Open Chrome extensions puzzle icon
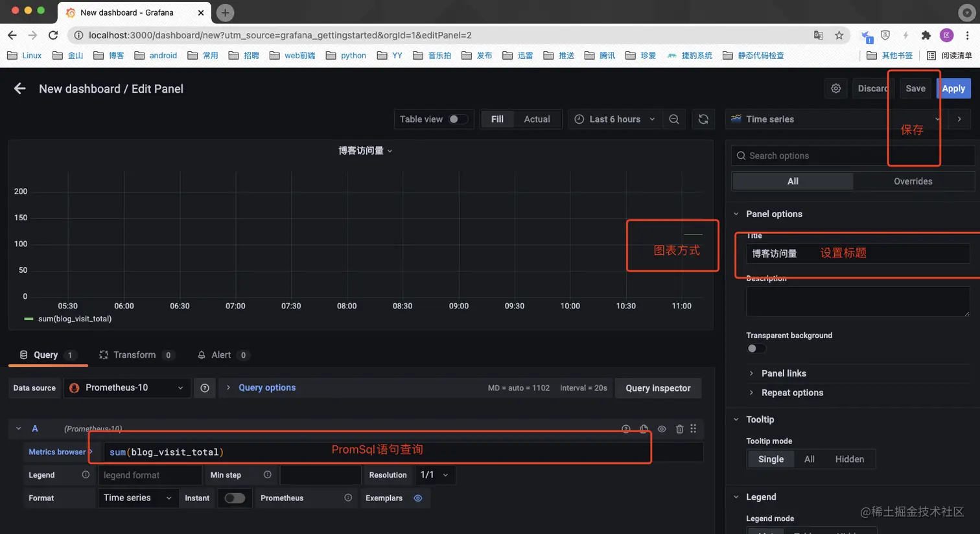Image resolution: width=980 pixels, height=534 pixels. coord(926,35)
